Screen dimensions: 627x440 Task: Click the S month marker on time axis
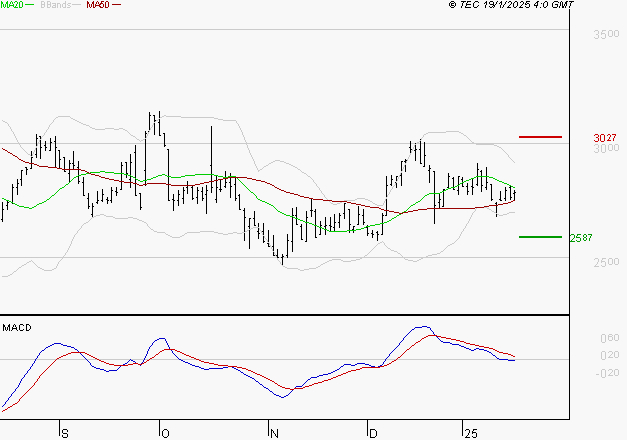point(65,433)
